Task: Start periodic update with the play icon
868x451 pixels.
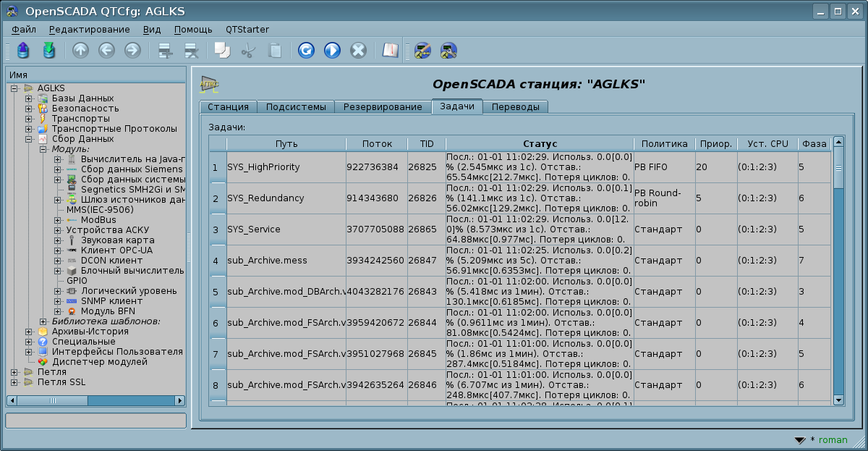Action: (332, 51)
